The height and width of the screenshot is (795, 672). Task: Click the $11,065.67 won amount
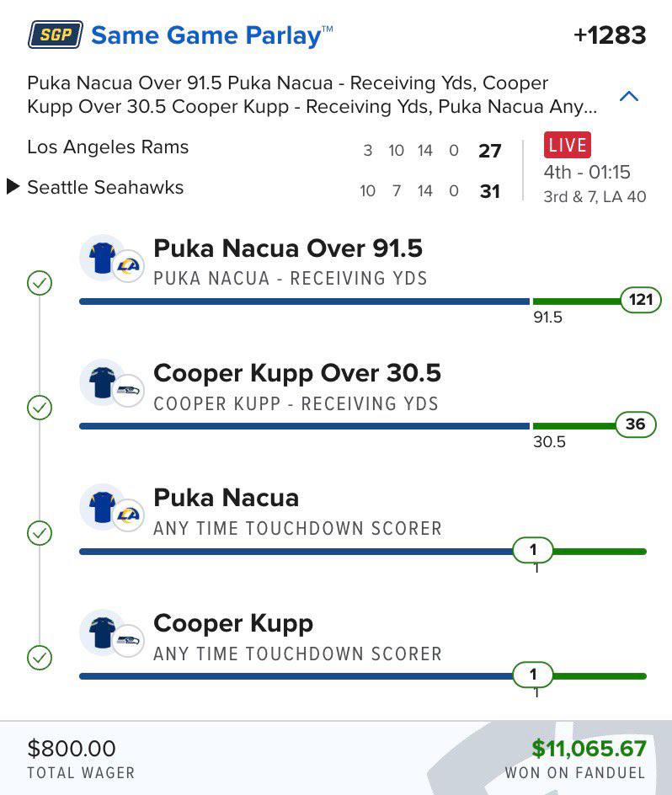click(x=589, y=749)
